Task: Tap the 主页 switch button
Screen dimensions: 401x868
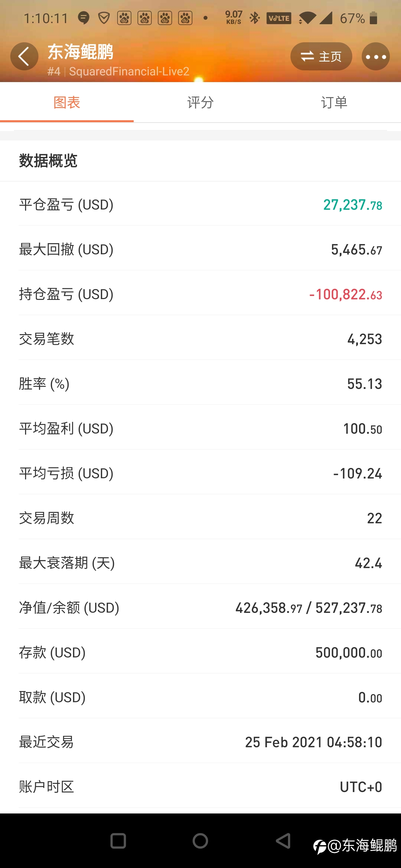Action: click(x=321, y=56)
